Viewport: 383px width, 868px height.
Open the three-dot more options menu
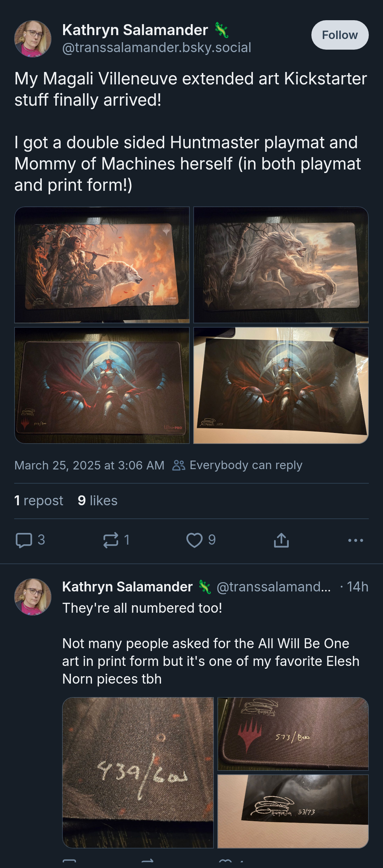[355, 540]
